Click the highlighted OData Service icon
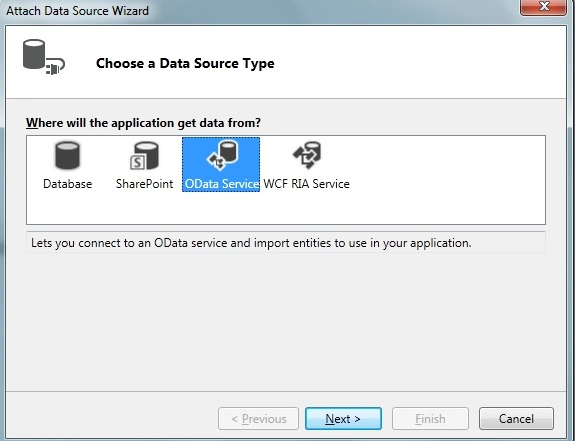The image size is (575, 441). (222, 155)
